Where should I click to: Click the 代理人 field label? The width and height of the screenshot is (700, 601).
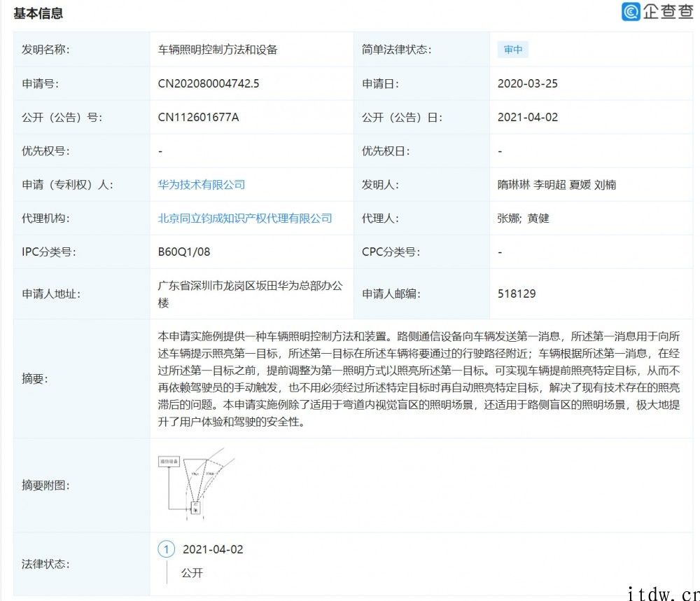coord(380,219)
